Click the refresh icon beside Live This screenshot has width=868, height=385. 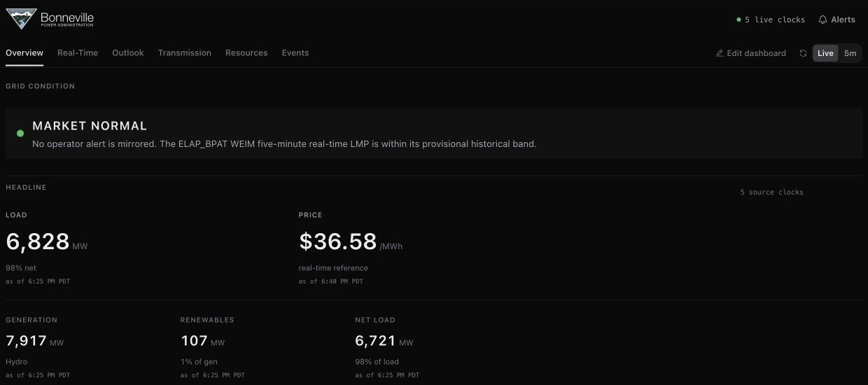803,53
